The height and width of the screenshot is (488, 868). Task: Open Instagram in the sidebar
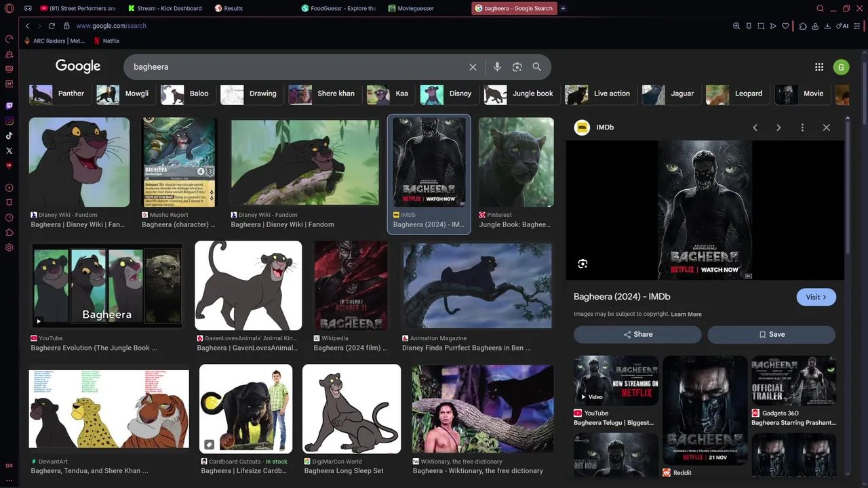click(9, 121)
